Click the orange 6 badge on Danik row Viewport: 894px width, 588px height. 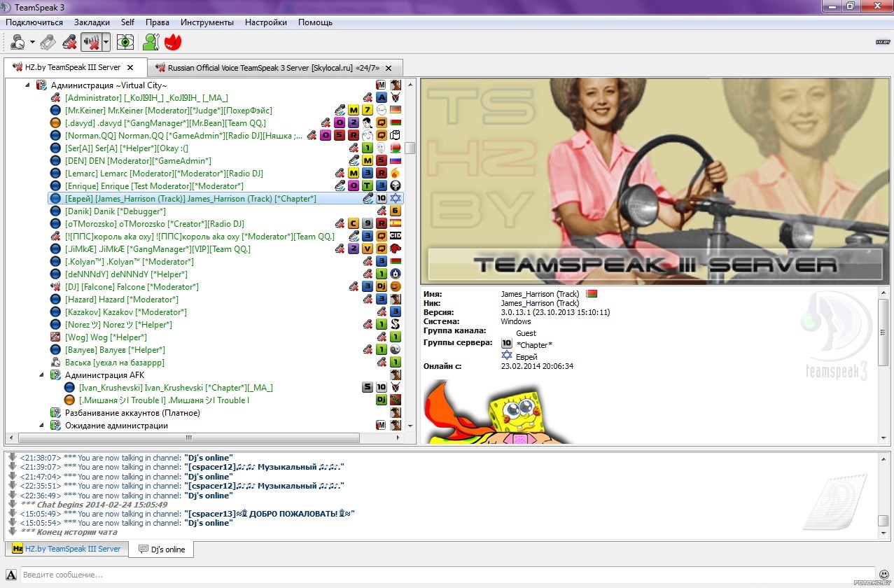point(396,211)
